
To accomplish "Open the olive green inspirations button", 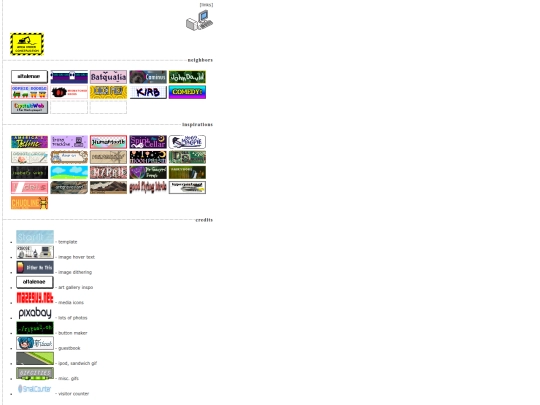I will (187, 172).
